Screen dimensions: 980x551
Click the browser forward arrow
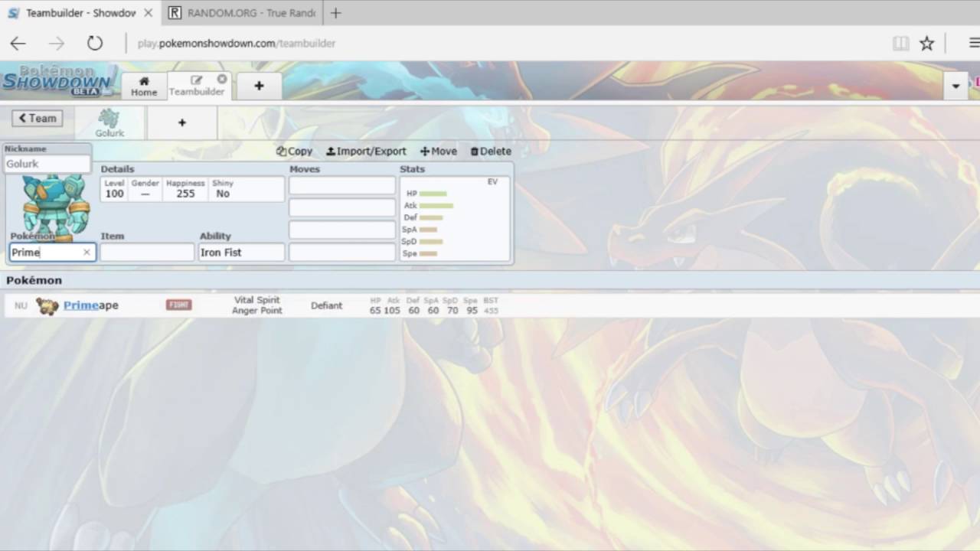click(x=57, y=44)
